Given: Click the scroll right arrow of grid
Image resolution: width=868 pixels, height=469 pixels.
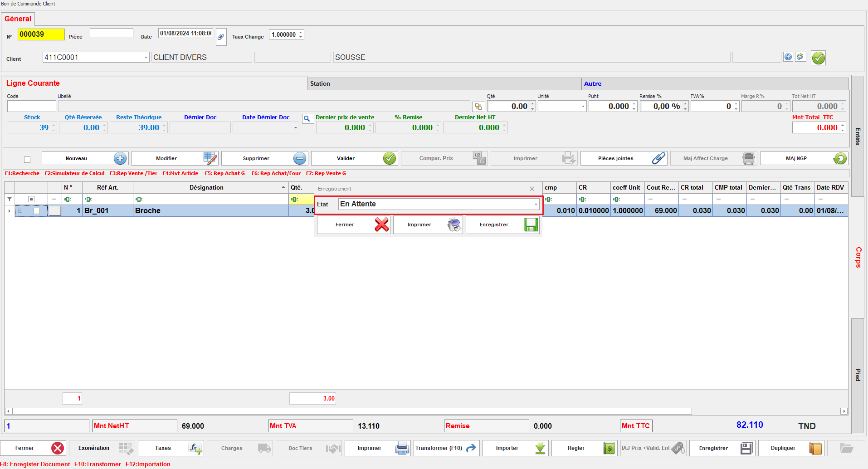Looking at the screenshot, I should point(844,411).
